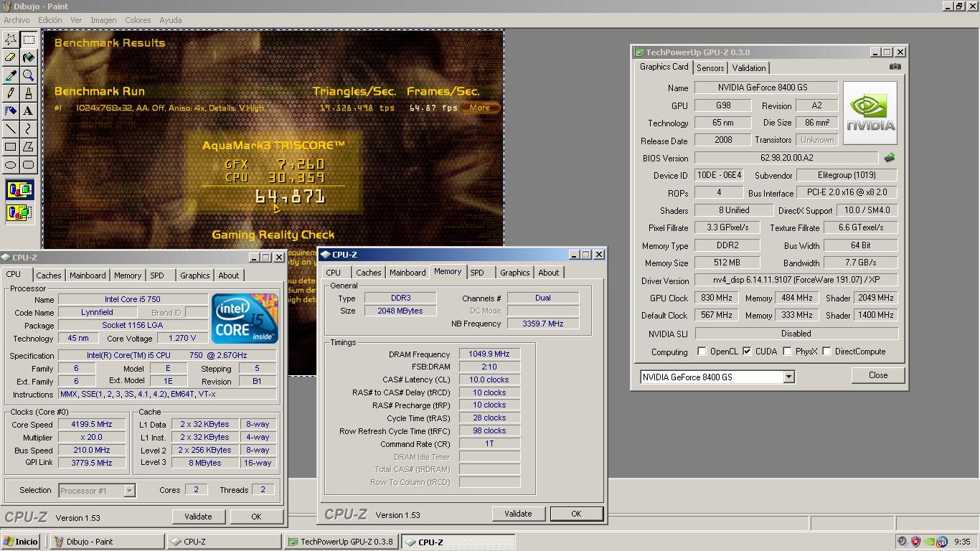980x551 pixels.
Task: Switch to Validation tab in GPU-Z
Action: tap(749, 68)
